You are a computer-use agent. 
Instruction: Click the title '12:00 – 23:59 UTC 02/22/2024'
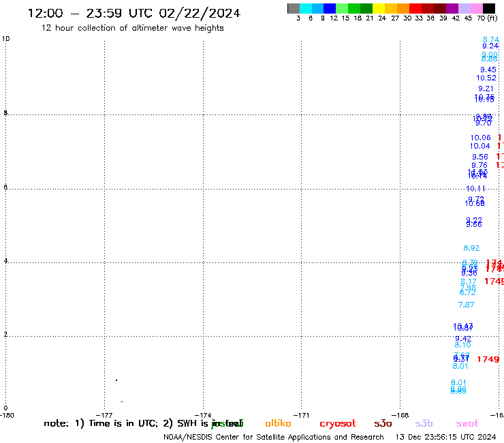click(x=134, y=14)
